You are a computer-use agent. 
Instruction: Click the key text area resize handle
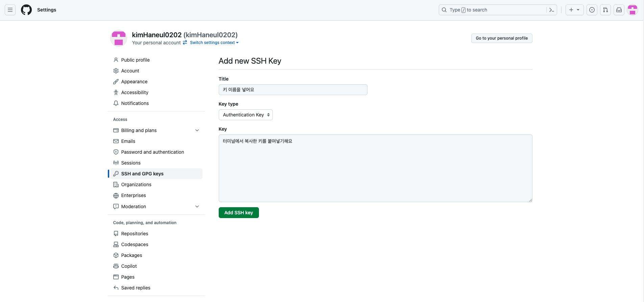pyautogui.click(x=530, y=200)
